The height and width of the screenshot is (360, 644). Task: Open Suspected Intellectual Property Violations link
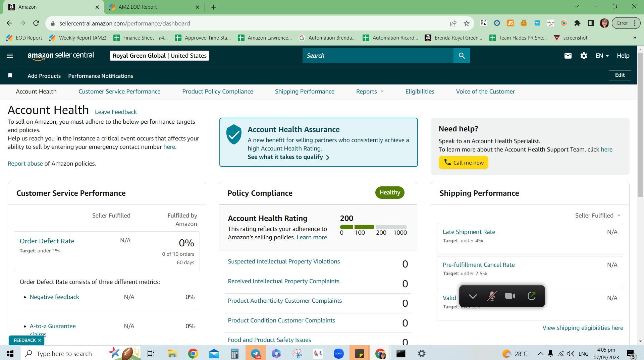(284, 261)
